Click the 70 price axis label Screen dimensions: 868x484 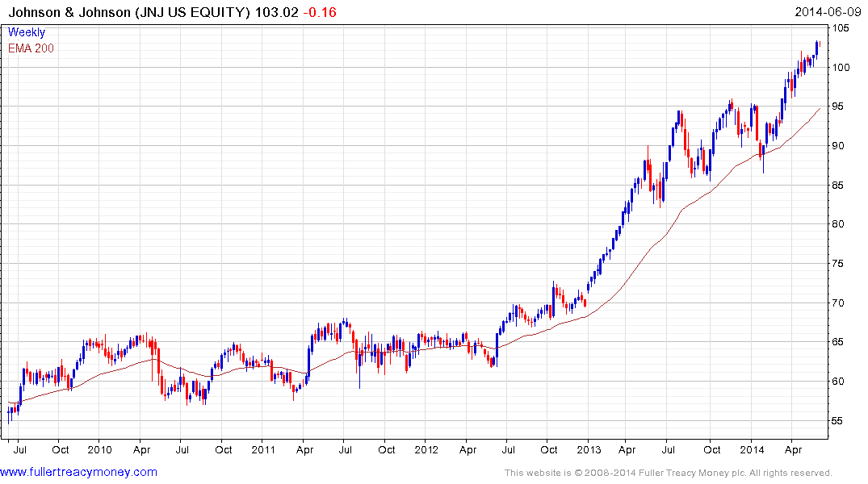838,302
